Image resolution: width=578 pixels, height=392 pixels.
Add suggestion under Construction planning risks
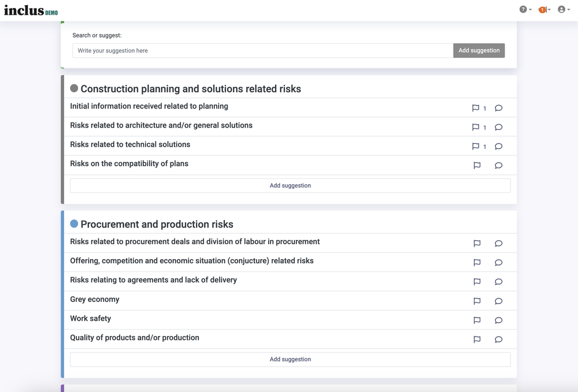coord(290,185)
